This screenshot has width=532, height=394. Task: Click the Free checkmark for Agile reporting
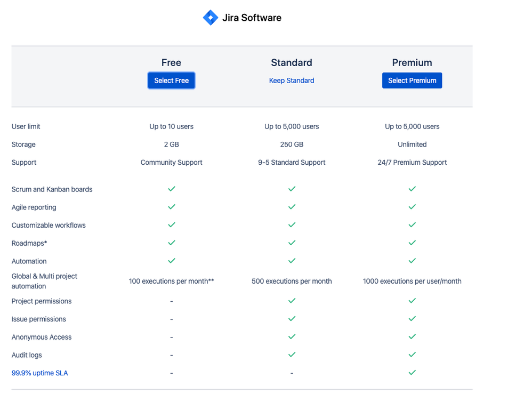[x=172, y=207]
